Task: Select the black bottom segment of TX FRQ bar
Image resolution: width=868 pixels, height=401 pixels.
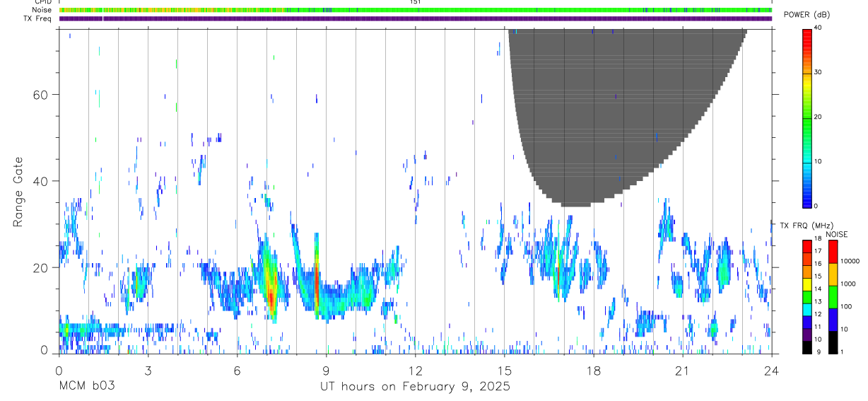Action: [x=807, y=347]
